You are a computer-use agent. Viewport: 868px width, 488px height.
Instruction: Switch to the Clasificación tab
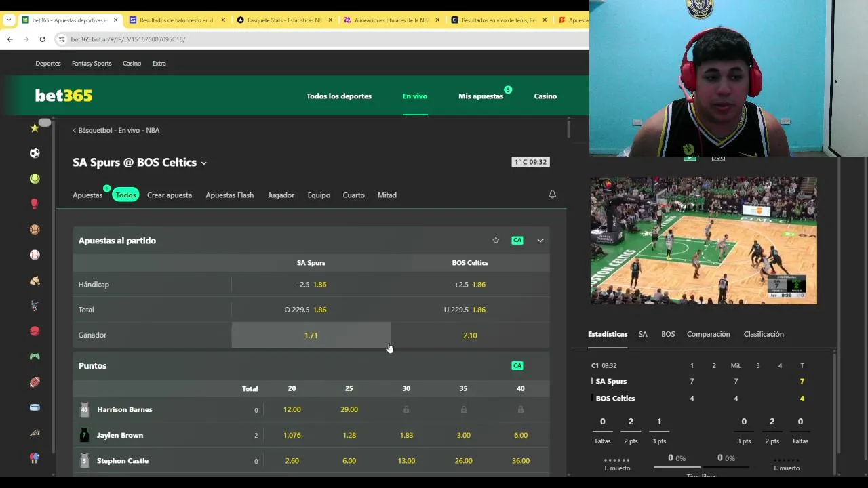[x=764, y=334]
